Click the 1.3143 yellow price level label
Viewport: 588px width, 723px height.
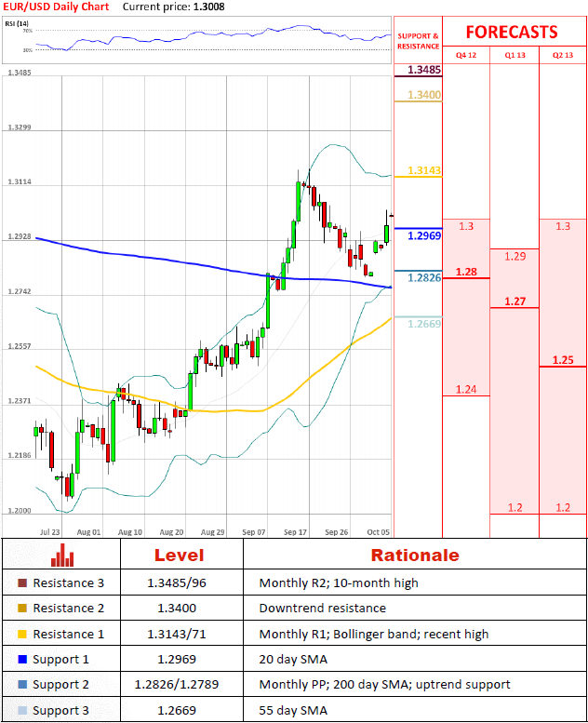tap(423, 171)
